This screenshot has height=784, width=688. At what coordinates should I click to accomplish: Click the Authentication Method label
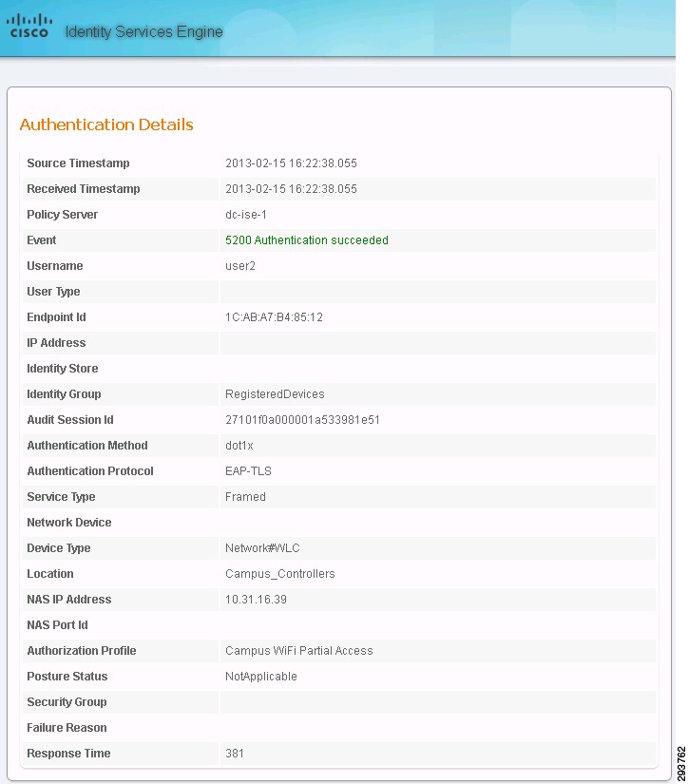[x=87, y=446]
